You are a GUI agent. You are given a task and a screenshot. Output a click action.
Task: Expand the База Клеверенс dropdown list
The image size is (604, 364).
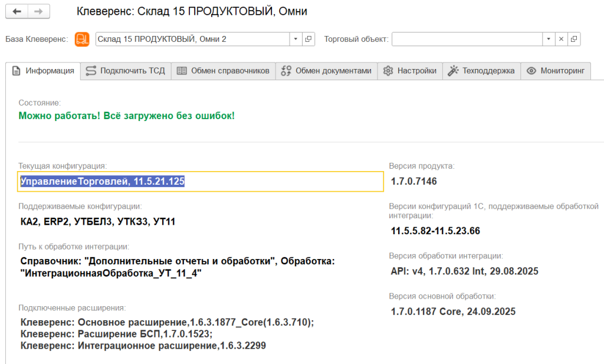coord(296,39)
